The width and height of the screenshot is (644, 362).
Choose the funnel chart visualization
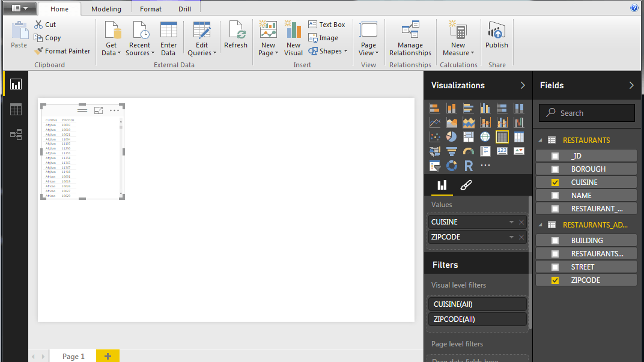[x=452, y=151]
